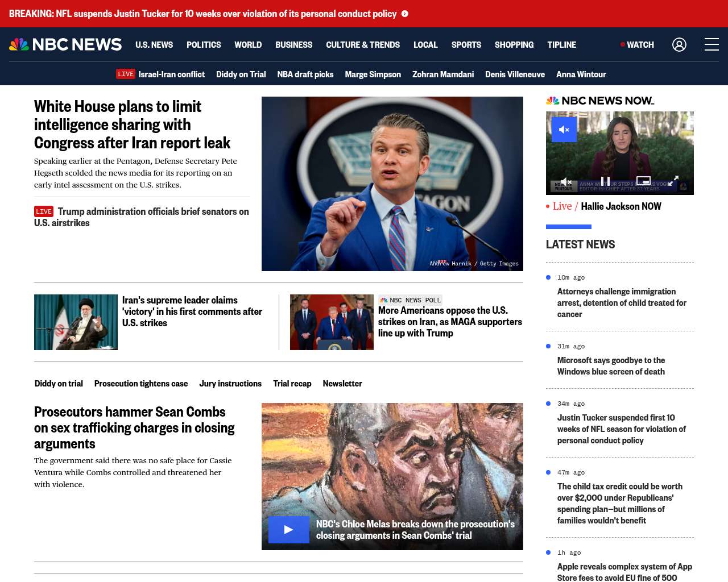Viewport: 728px width, 582px height.
Task: Open Iran's supreme leader claims victory story
Action: click(x=192, y=311)
